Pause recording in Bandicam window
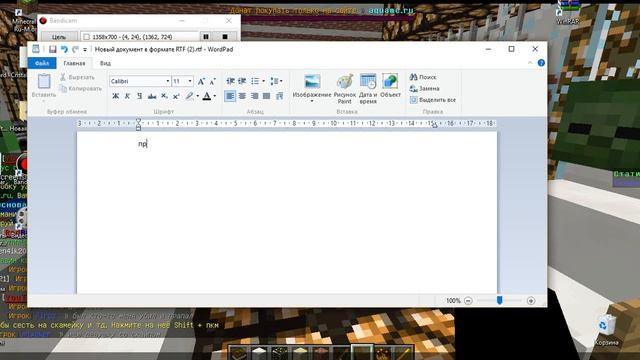The width and height of the screenshot is (640, 360). click(x=206, y=37)
